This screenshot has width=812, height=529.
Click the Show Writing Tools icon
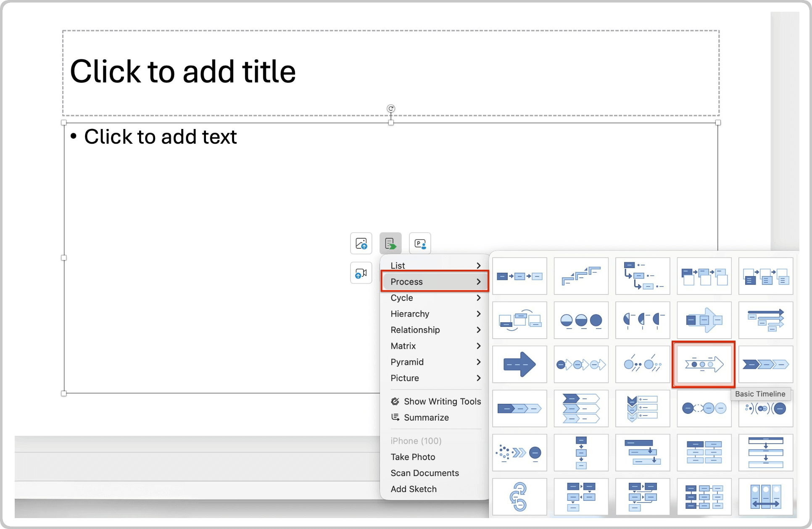click(395, 401)
